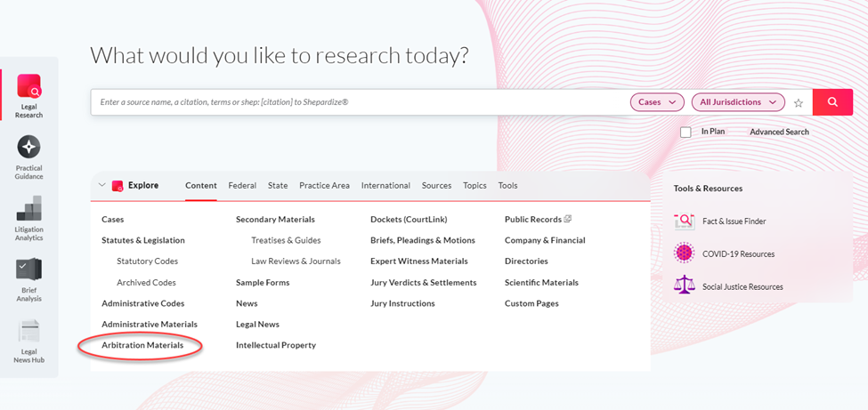Collapse the Explore panel chevron
The height and width of the screenshot is (410, 868).
coord(101,185)
